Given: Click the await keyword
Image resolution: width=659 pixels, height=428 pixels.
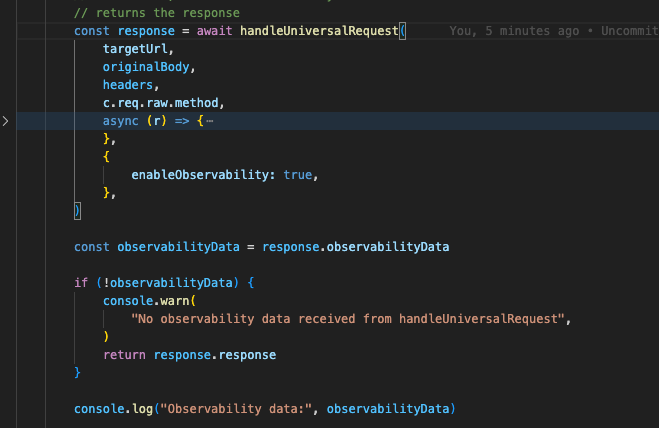Looking at the screenshot, I should pos(214,31).
